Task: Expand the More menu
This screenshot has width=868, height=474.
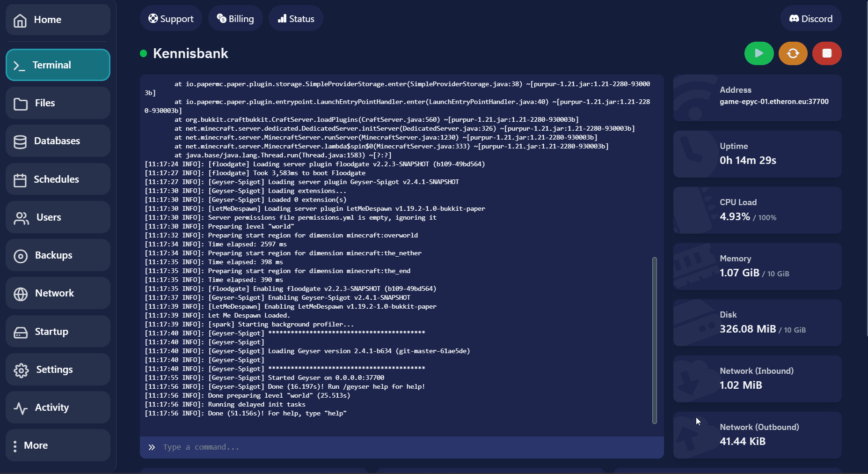Action: pyautogui.click(x=58, y=445)
